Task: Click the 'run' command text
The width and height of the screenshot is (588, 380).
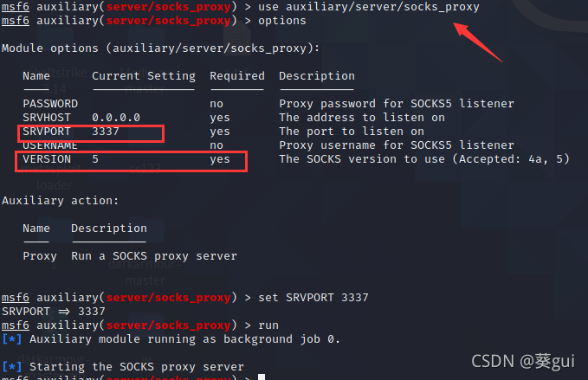Action: coord(268,325)
